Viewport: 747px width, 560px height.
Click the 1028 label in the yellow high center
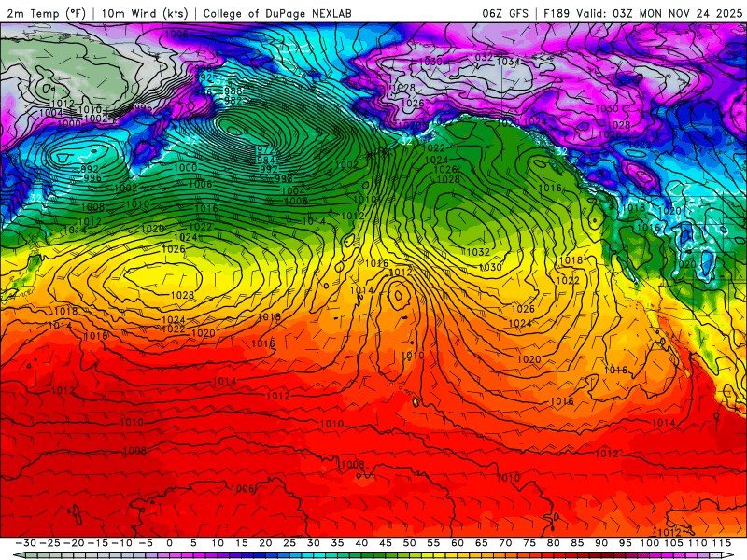pos(182,295)
